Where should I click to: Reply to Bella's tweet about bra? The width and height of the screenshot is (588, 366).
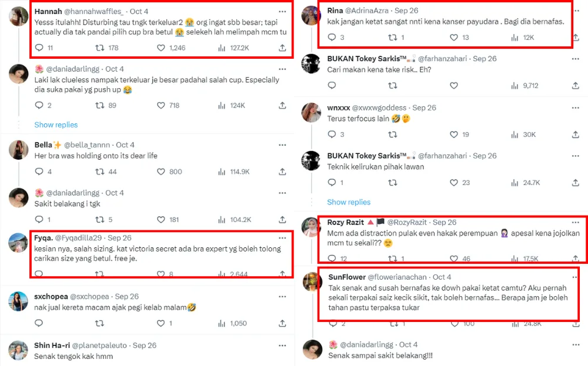pyautogui.click(x=39, y=172)
